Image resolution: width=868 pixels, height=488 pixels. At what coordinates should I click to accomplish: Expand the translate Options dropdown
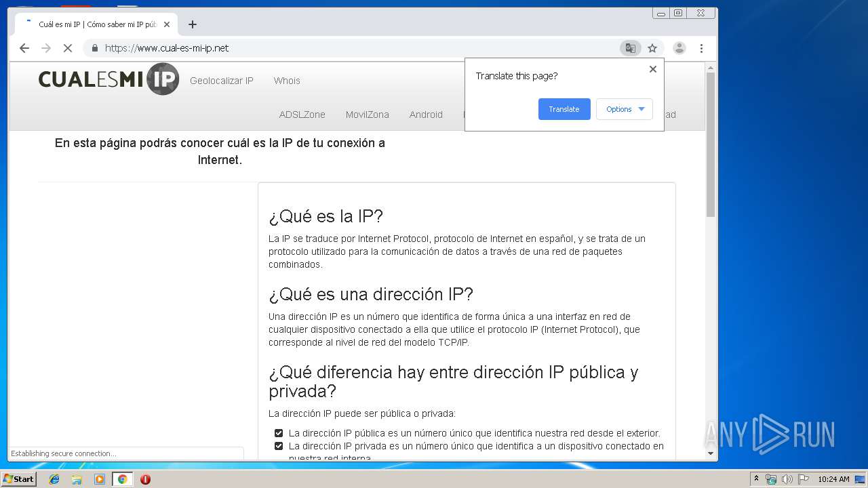625,109
